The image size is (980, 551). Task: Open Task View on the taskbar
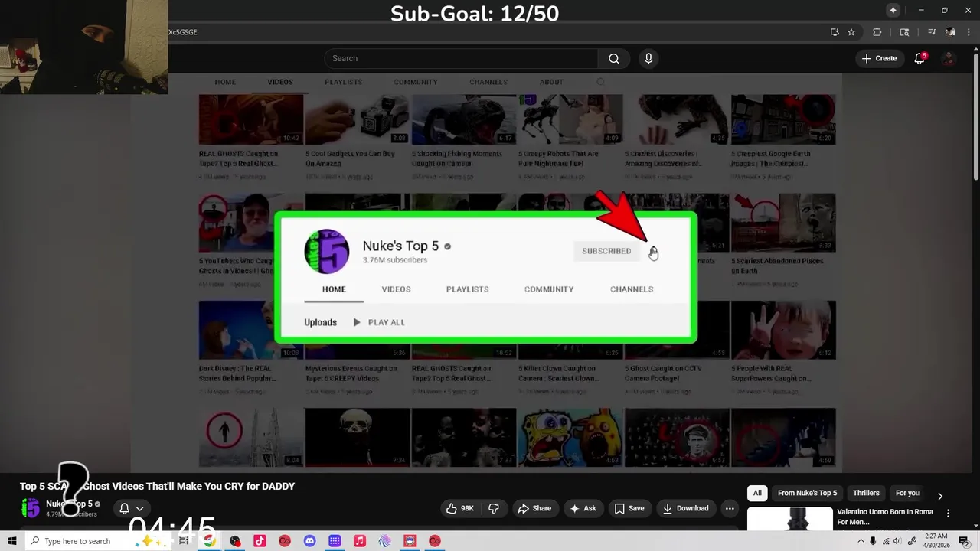tap(184, 541)
